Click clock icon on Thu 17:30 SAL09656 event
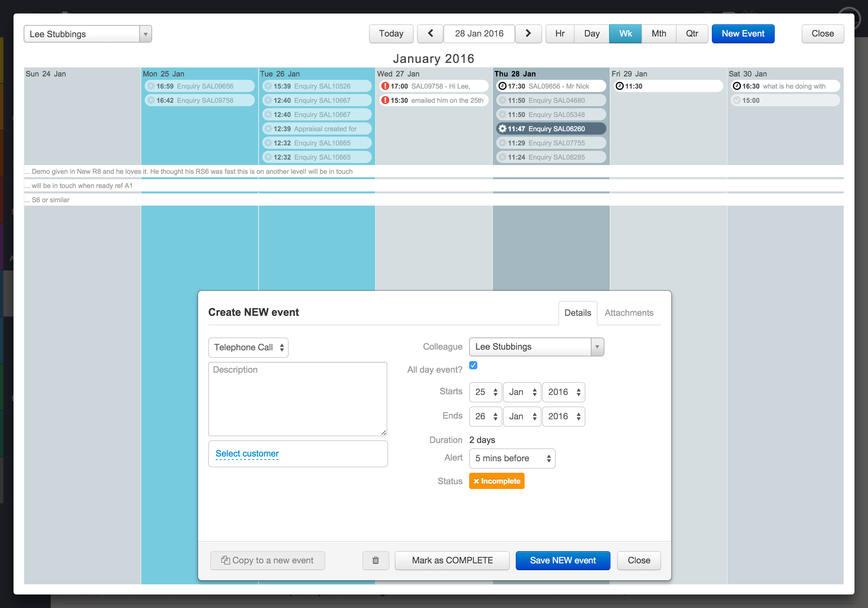This screenshot has height=608, width=868. pyautogui.click(x=502, y=86)
